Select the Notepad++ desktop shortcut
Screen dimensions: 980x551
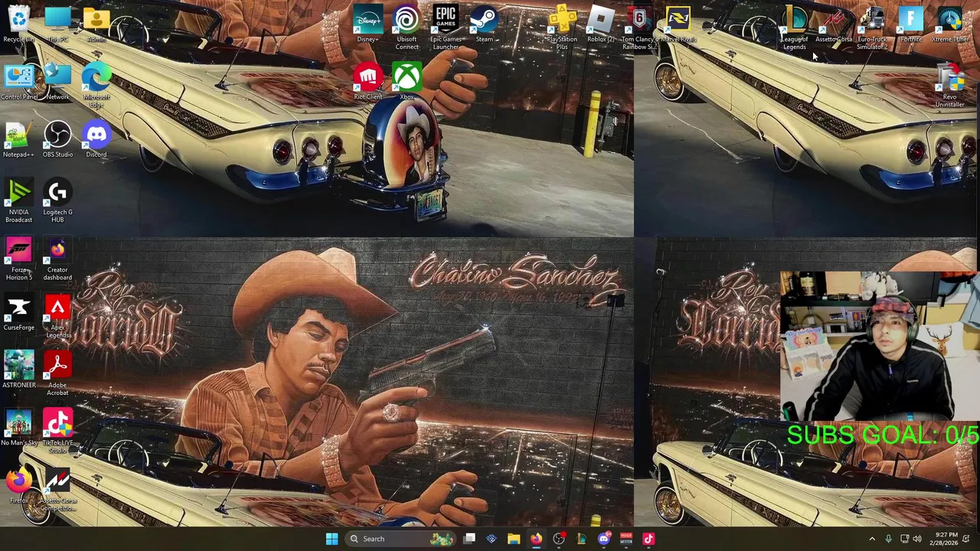(x=18, y=140)
